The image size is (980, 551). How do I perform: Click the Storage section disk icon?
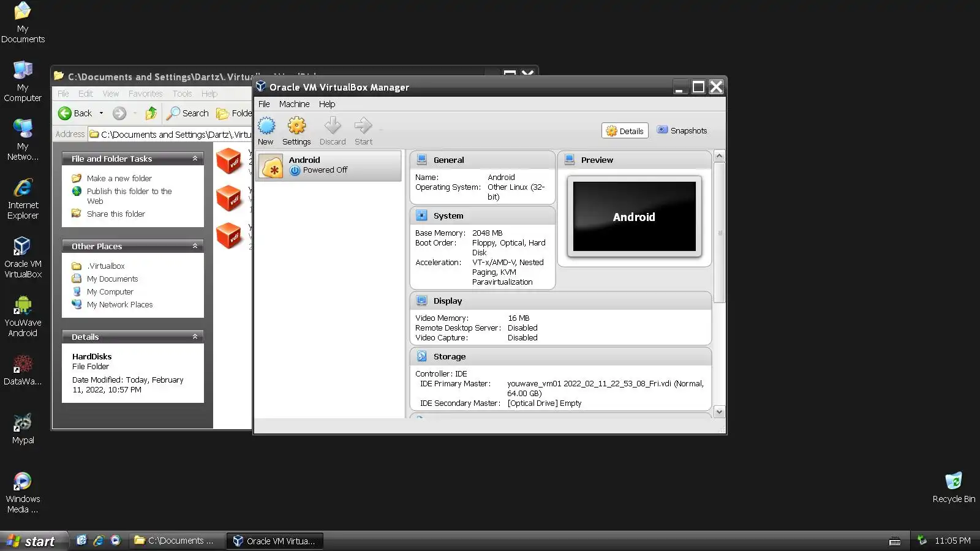tap(421, 356)
